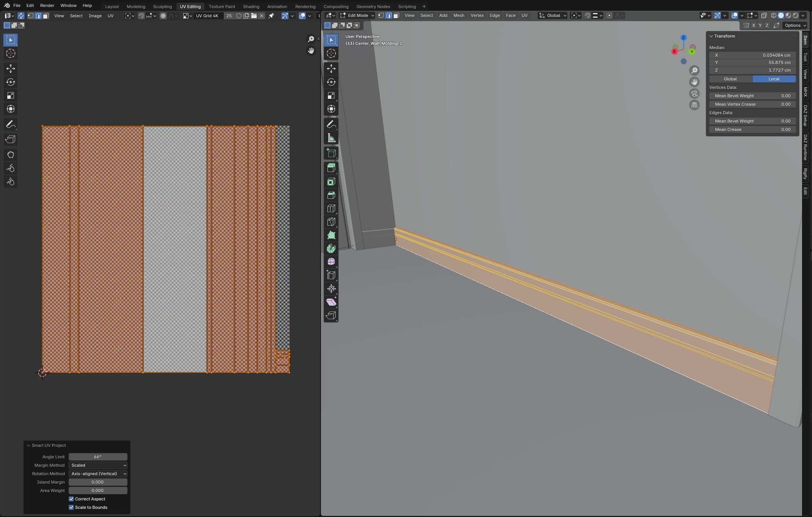Open the Options button in viewport header
812x517 pixels.
click(x=795, y=25)
